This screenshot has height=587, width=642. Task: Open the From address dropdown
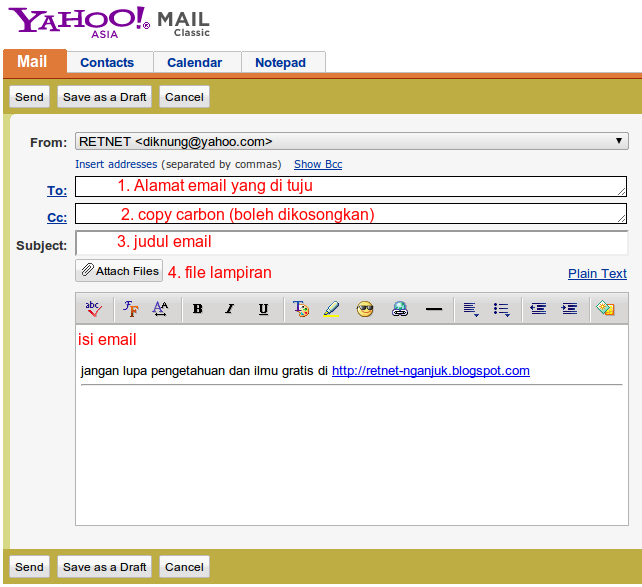pos(352,141)
